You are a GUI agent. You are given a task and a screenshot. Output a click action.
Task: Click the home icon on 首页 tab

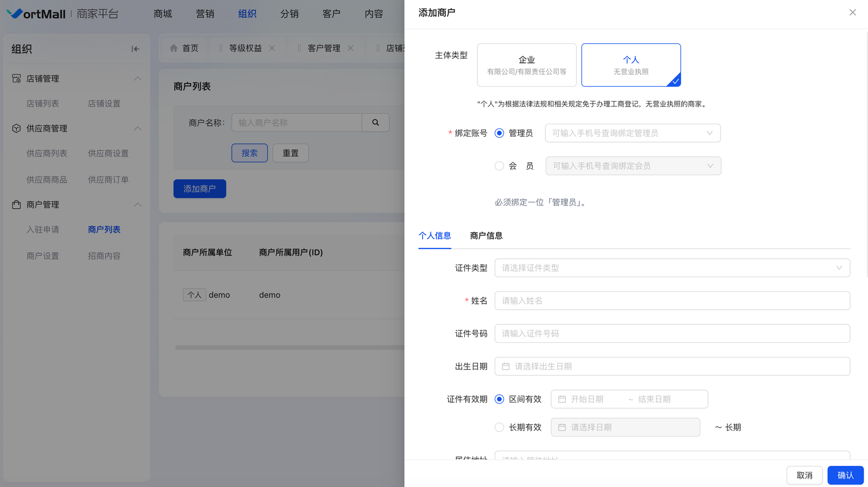pos(174,48)
